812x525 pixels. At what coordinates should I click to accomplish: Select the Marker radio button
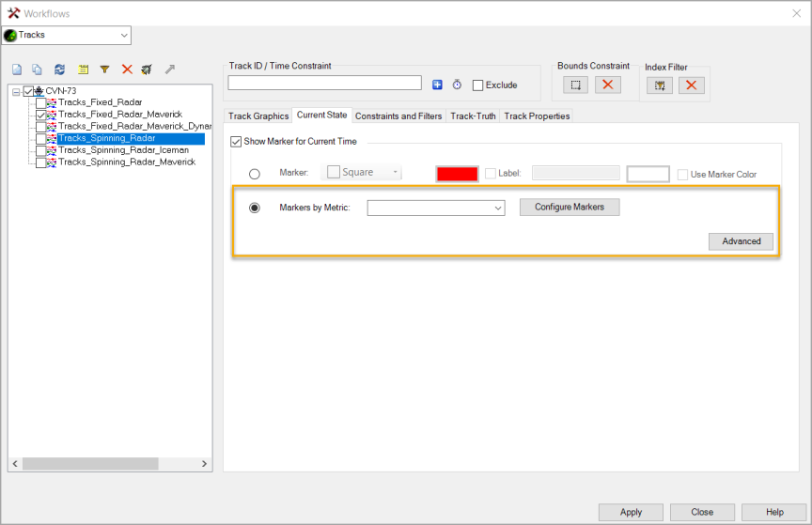pyautogui.click(x=254, y=174)
